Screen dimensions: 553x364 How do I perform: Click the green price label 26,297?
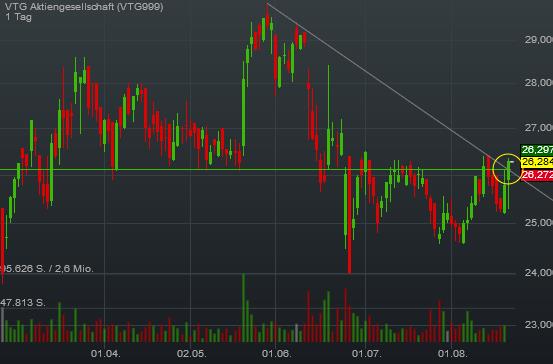tap(537, 150)
